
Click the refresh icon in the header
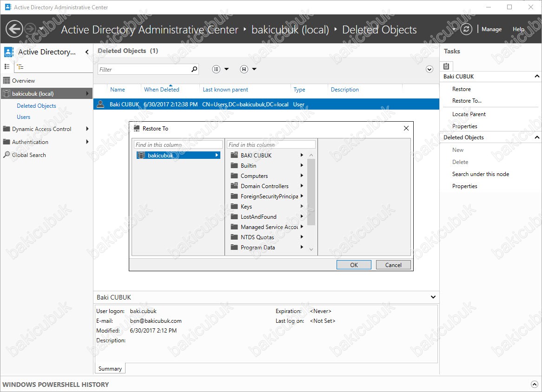point(466,29)
